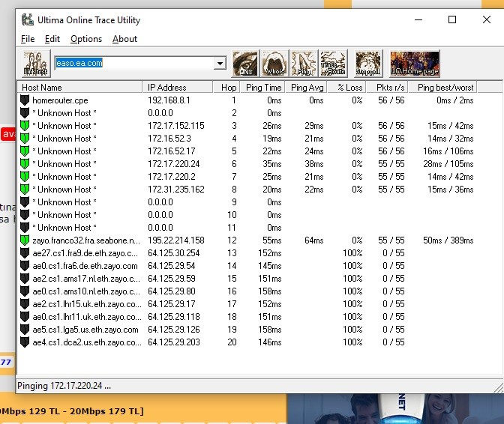Select zayo.franco32.fra.seabone host name

pyautogui.click(x=86, y=240)
